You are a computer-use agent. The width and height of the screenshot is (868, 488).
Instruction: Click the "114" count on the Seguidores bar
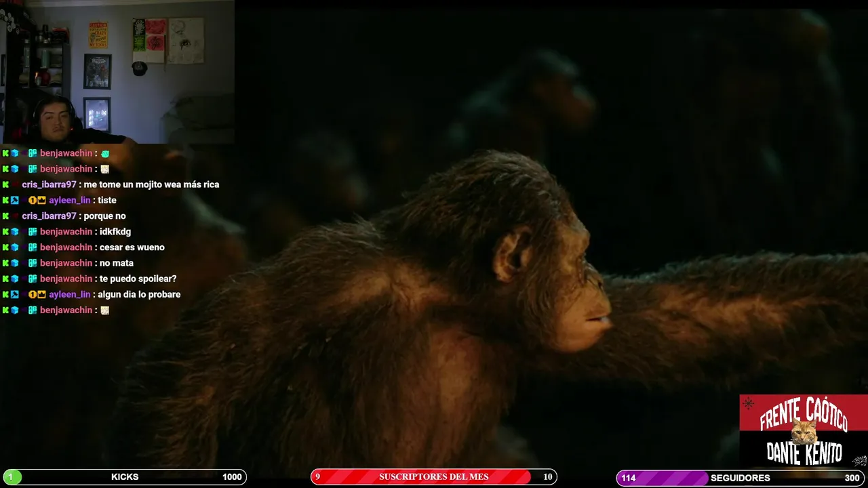coord(629,479)
